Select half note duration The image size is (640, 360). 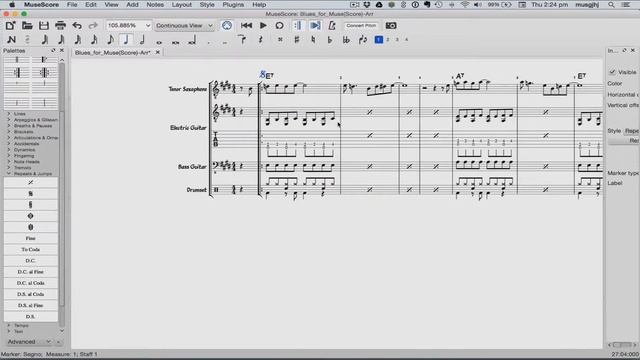142,40
